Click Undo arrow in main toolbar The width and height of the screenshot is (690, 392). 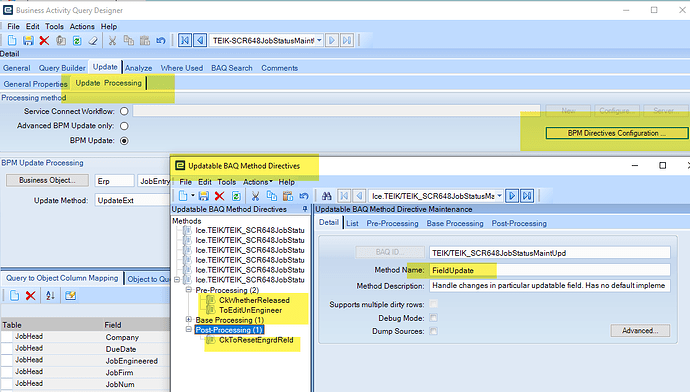pos(161,41)
